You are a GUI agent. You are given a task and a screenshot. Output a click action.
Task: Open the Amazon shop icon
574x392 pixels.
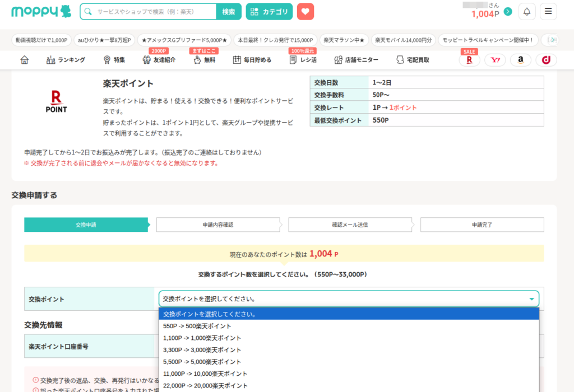(521, 60)
